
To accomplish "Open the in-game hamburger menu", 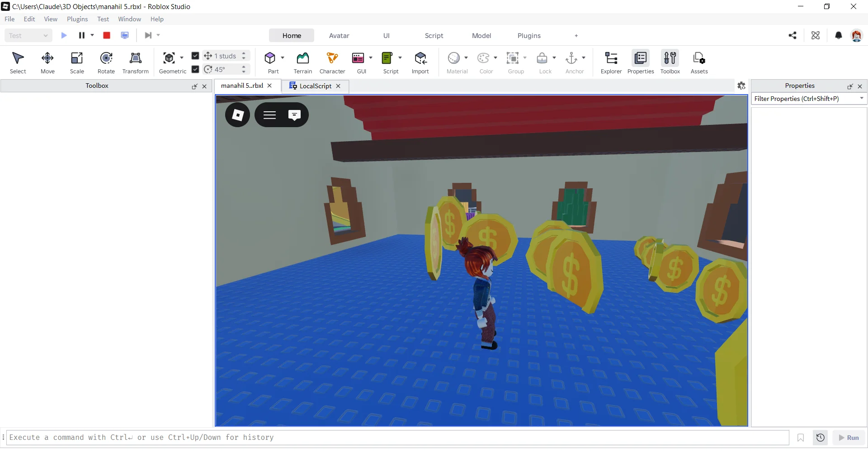I will (270, 115).
